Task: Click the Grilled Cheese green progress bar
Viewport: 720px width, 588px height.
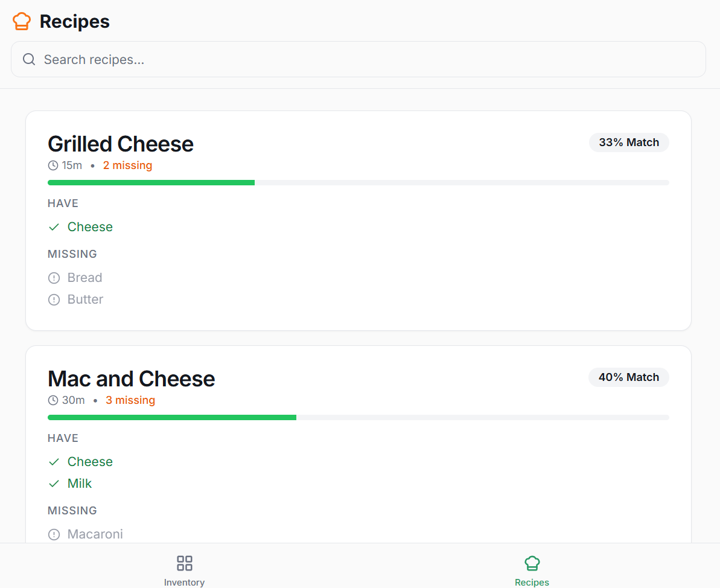Action: point(151,182)
